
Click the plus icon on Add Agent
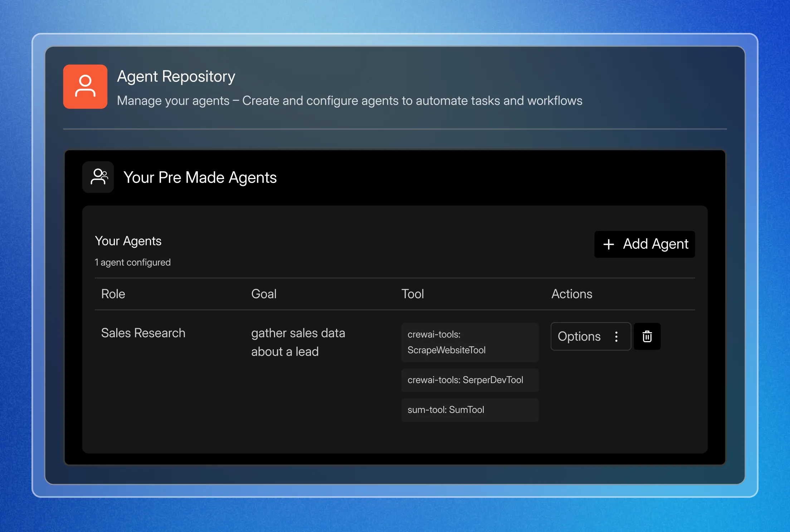click(x=609, y=245)
